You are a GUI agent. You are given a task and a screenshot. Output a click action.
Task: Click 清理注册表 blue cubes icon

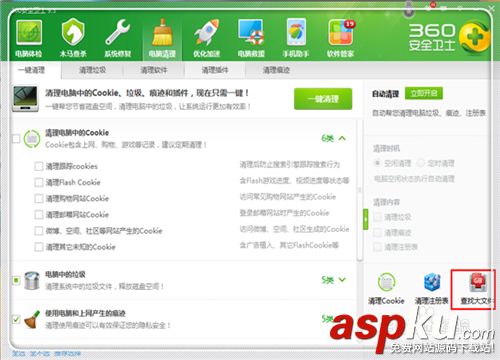[x=432, y=282]
